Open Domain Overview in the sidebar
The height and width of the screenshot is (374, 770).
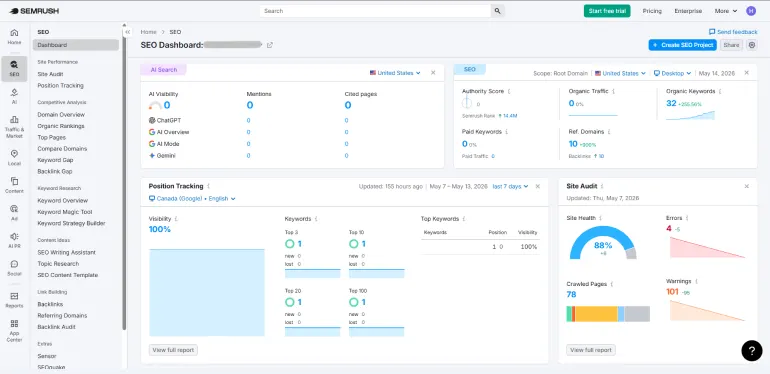(61, 114)
